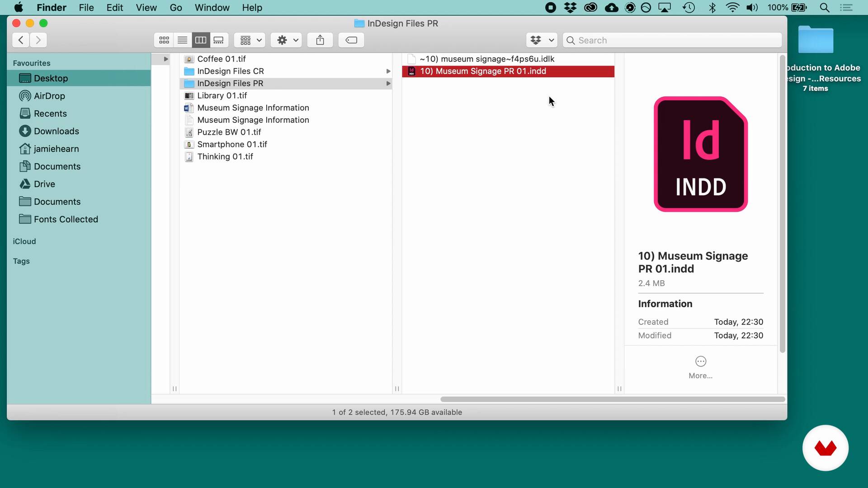Click the large INDD preview thumbnail
868x488 pixels.
pos(701,154)
